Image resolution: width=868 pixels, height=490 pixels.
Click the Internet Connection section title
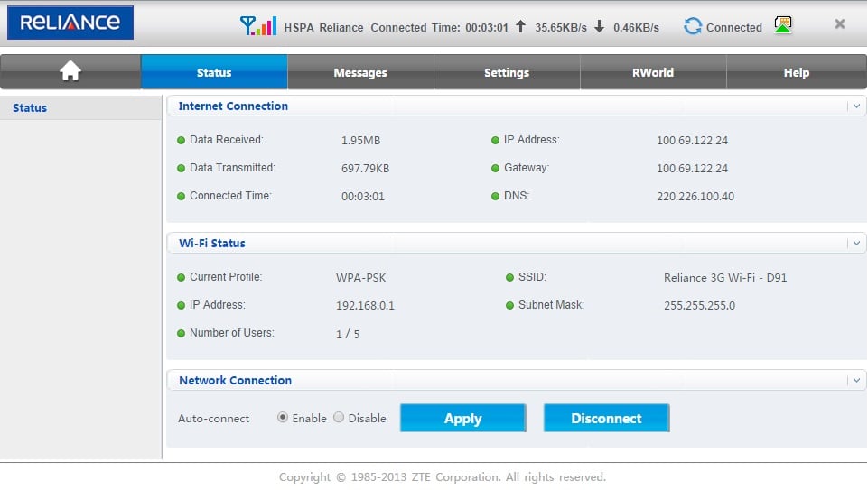coord(233,106)
